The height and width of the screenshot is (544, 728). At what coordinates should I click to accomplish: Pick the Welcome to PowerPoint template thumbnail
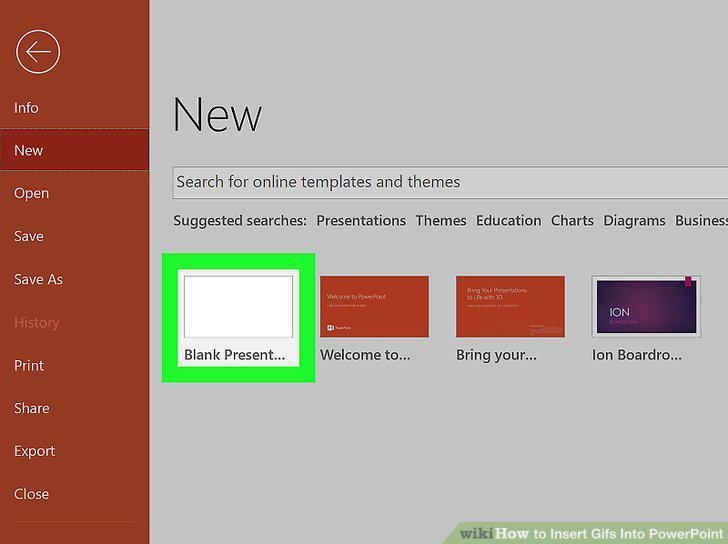(x=374, y=306)
